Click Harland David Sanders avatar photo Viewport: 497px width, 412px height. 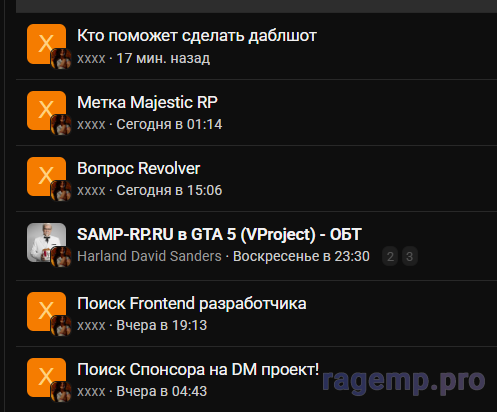pyautogui.click(x=46, y=242)
